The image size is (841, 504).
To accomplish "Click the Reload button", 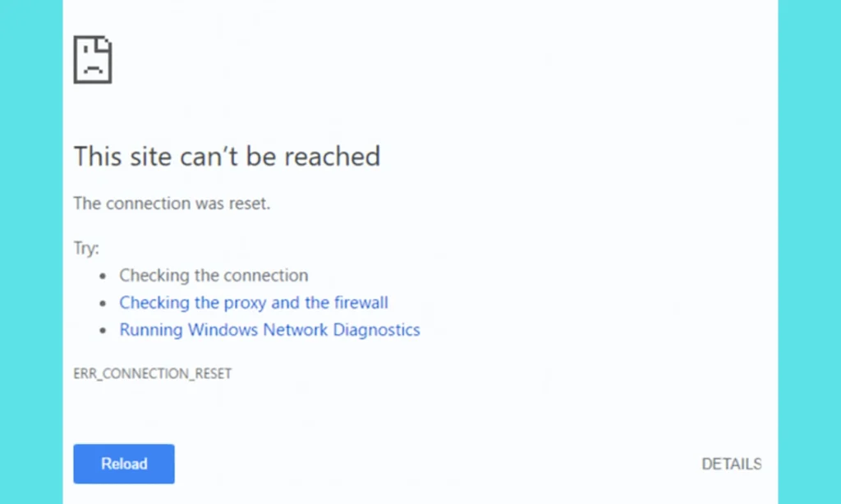I will [123, 464].
